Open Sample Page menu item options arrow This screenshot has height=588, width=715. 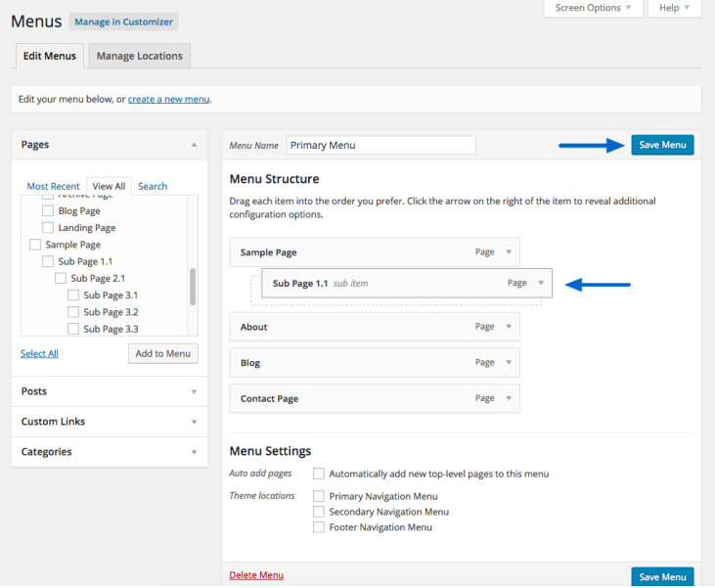pos(508,252)
